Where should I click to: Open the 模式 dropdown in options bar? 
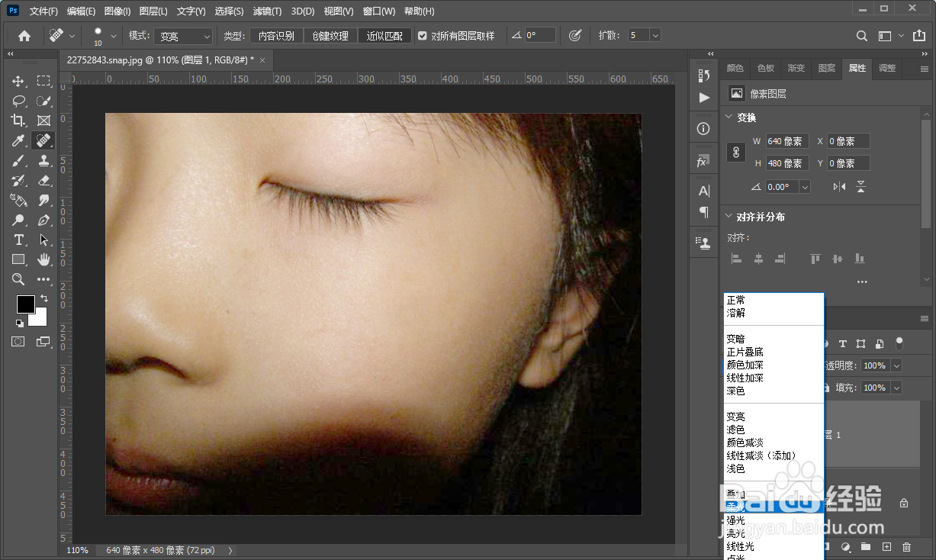pos(184,36)
